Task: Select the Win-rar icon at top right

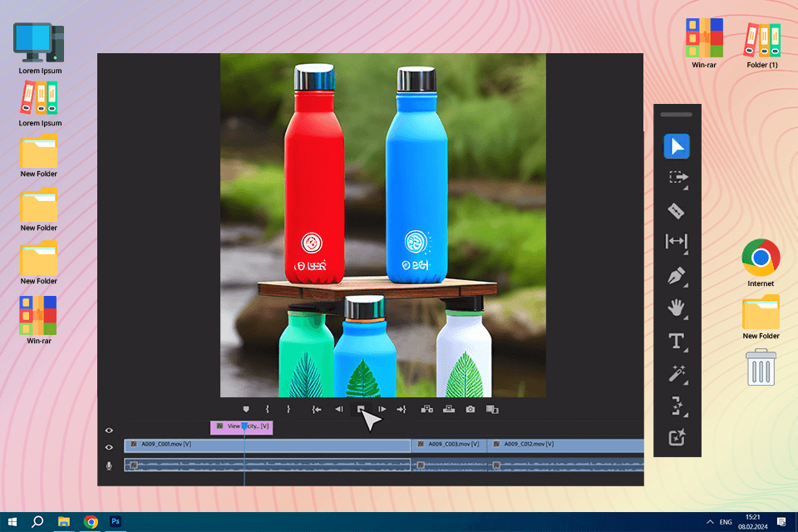Action: point(704,44)
